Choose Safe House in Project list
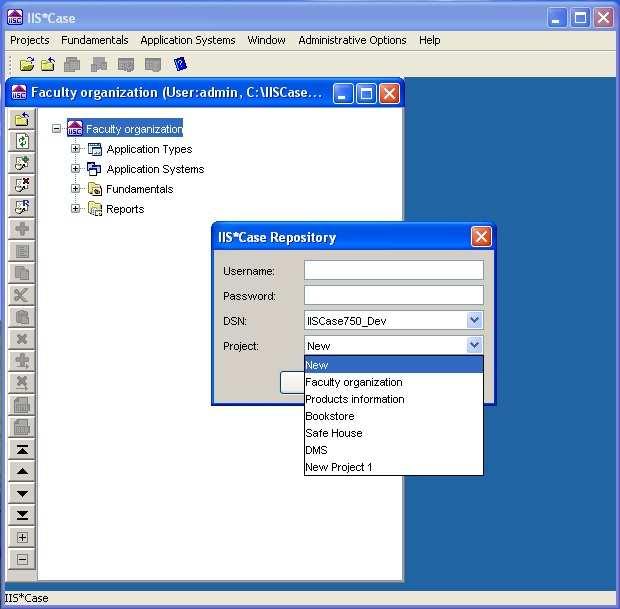This screenshot has height=609, width=620. pos(394,433)
